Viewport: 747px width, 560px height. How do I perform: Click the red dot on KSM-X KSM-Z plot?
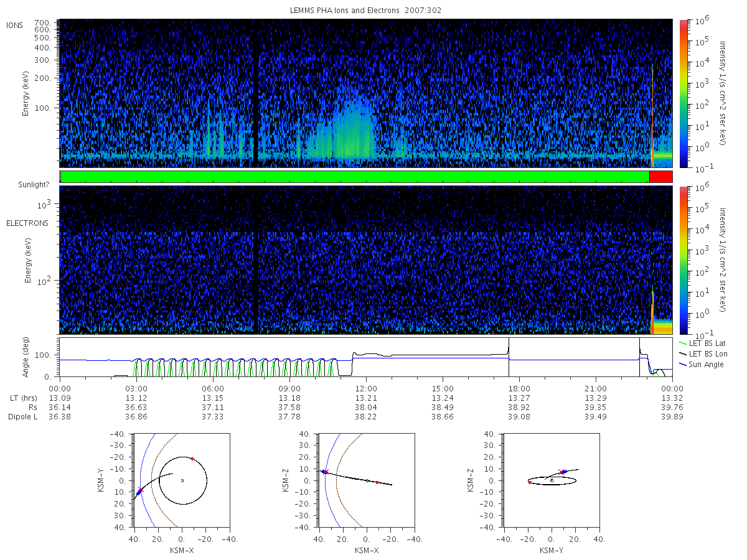click(377, 482)
